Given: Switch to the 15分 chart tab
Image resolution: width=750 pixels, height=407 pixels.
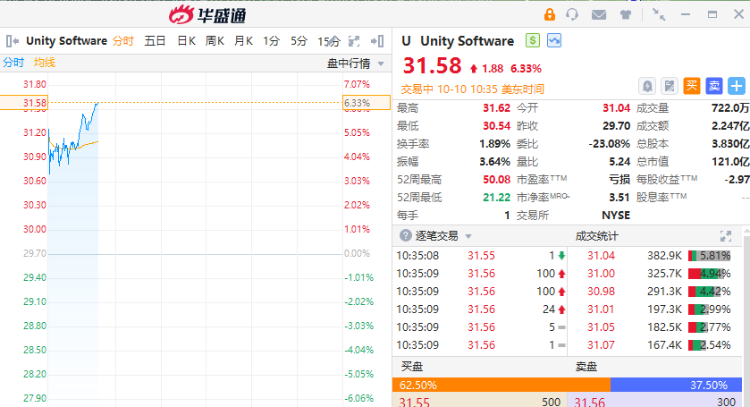Looking at the screenshot, I should (x=329, y=42).
